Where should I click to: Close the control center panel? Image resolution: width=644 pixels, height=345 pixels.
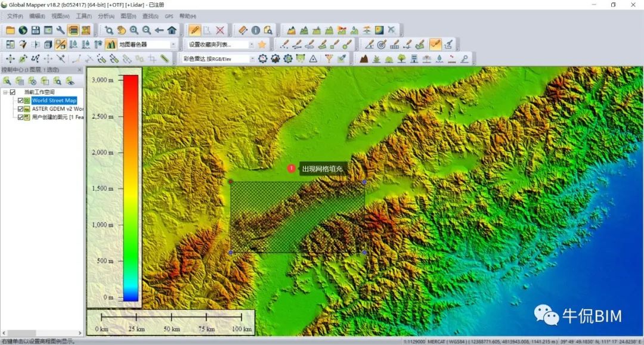tap(80, 70)
